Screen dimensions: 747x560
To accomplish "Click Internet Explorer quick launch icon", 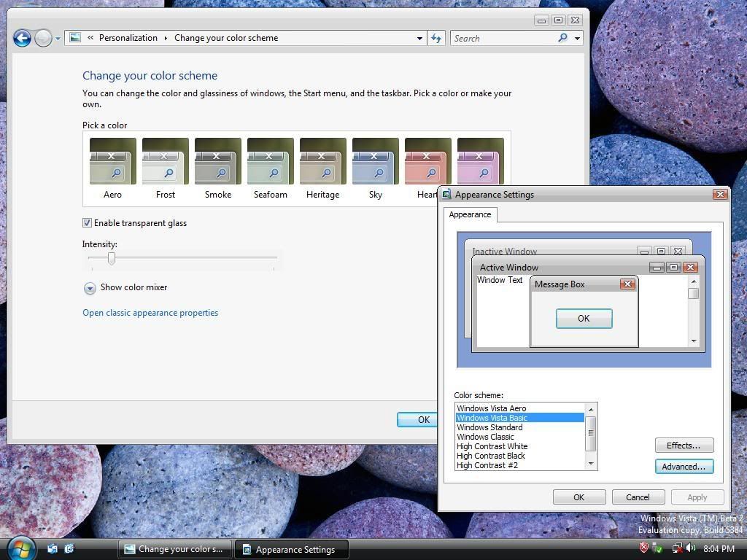I will [x=70, y=548].
